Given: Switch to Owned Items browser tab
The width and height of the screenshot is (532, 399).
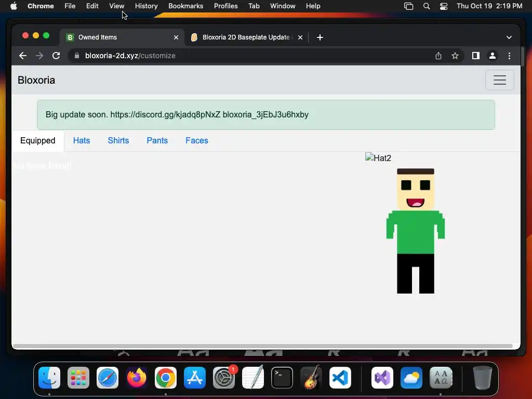Looking at the screenshot, I should click(x=122, y=37).
